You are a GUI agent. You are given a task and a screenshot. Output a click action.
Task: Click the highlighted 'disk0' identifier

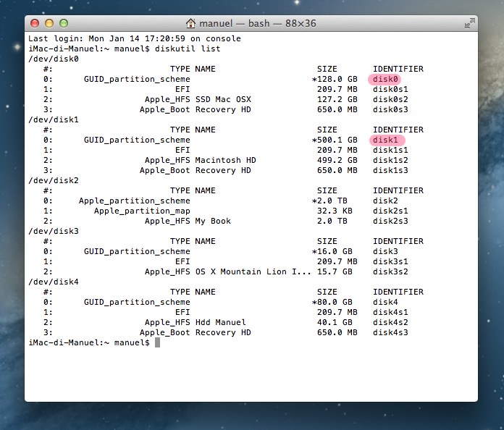tap(385, 79)
